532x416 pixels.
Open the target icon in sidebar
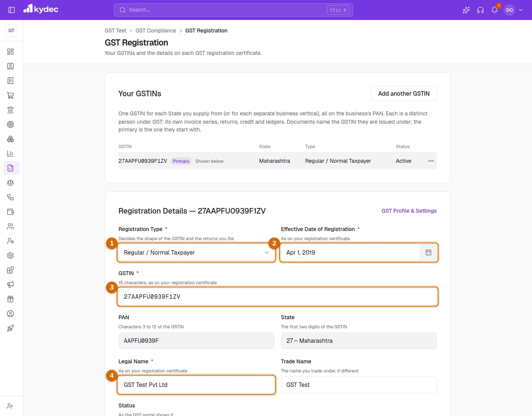[x=10, y=124]
